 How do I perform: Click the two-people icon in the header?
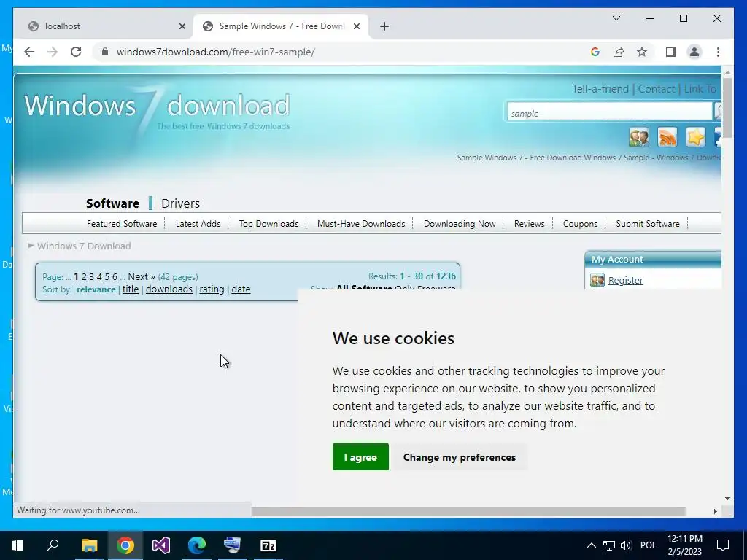click(x=638, y=137)
